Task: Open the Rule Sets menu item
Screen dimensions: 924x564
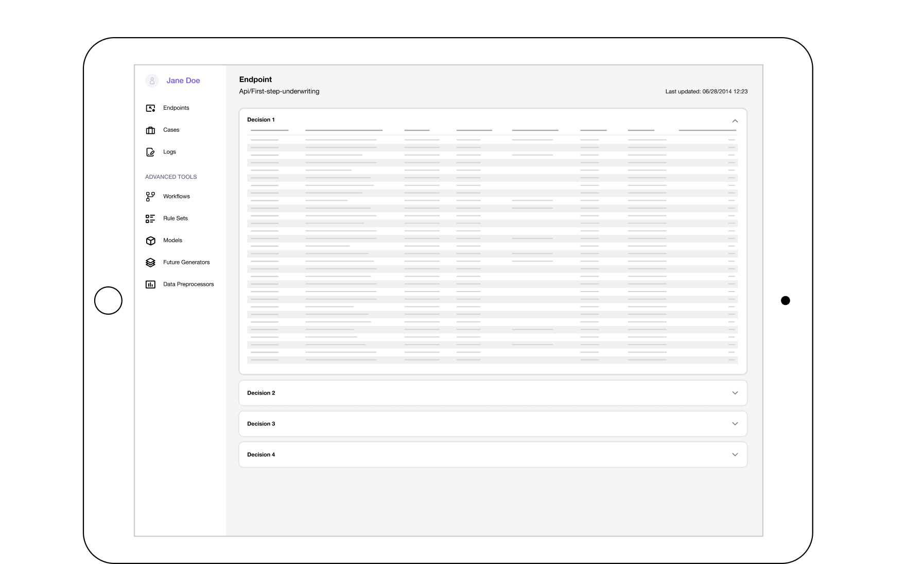Action: click(176, 218)
